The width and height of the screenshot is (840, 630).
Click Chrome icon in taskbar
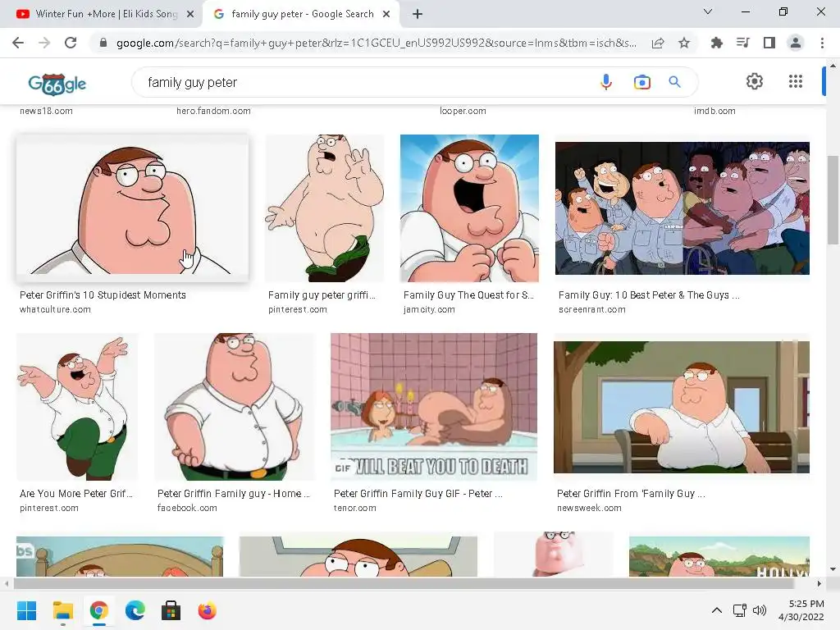[x=98, y=610]
